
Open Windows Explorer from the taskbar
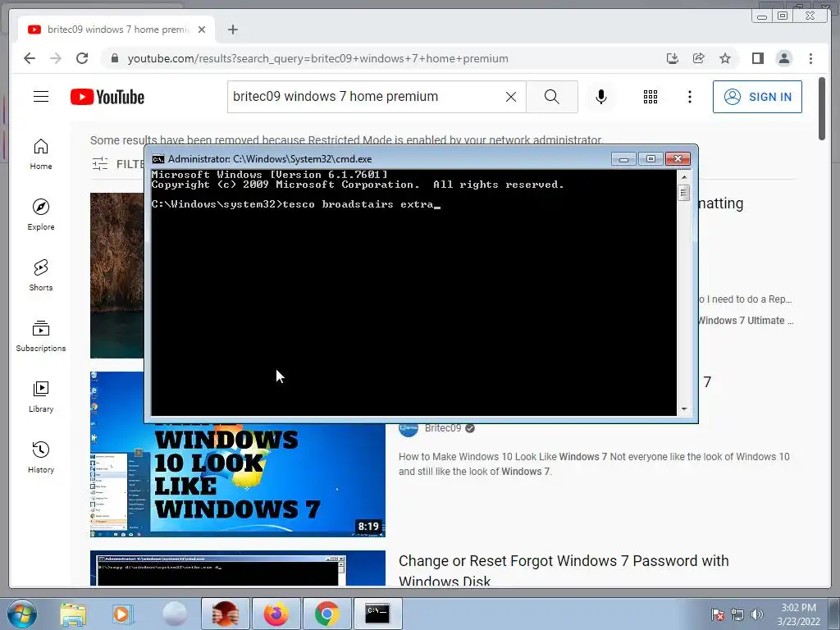click(x=73, y=614)
